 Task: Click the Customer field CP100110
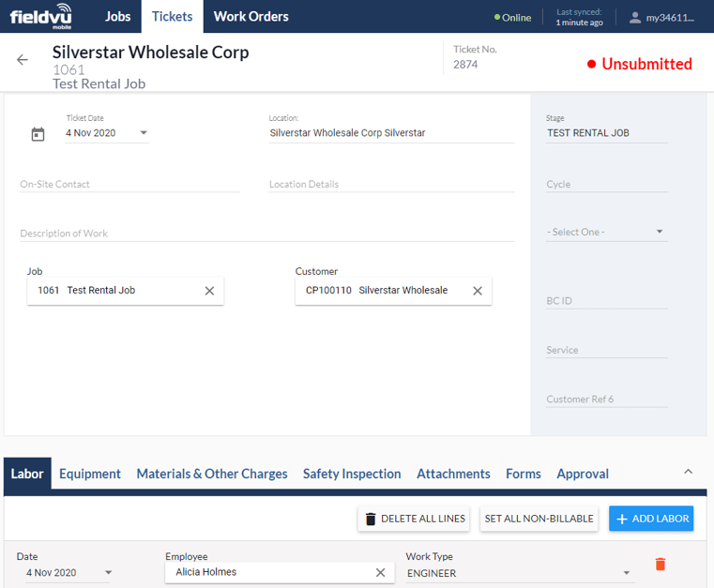click(x=393, y=291)
